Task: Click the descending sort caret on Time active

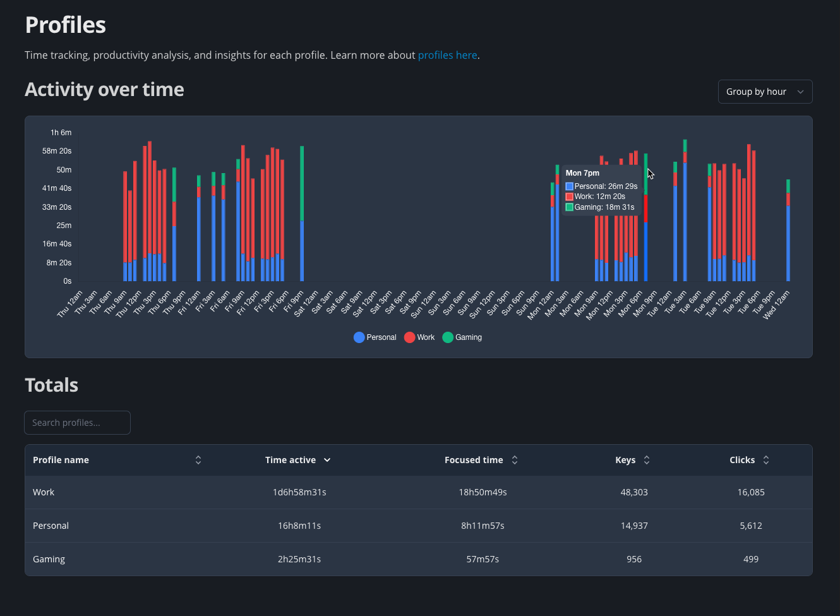Action: pyautogui.click(x=327, y=460)
